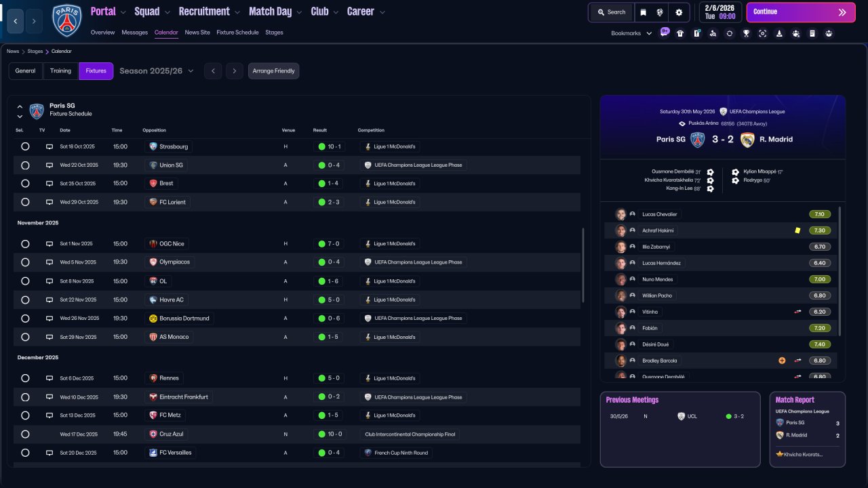Click the date and time display

pyautogui.click(x=719, y=12)
